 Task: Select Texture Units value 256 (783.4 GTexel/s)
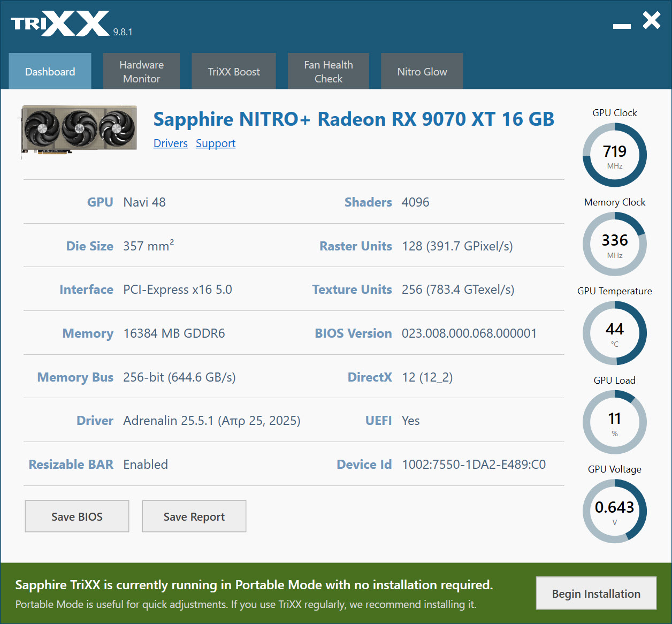(x=458, y=290)
